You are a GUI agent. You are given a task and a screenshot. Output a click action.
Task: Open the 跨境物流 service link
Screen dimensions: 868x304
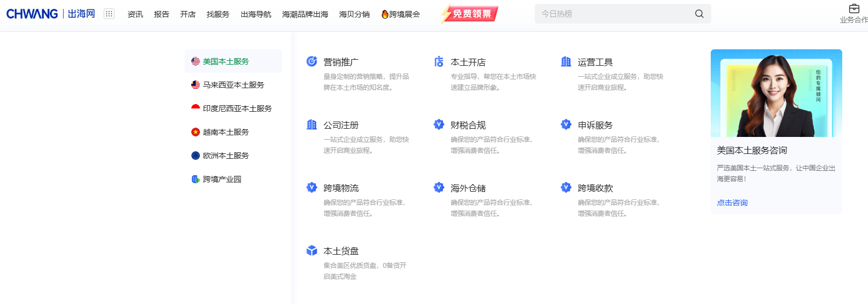341,188
